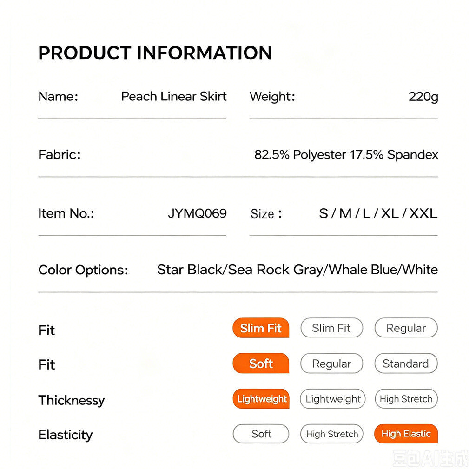The width and height of the screenshot is (476, 476).
Task: Select the outlined Slim Fit pill
Action: (x=331, y=328)
